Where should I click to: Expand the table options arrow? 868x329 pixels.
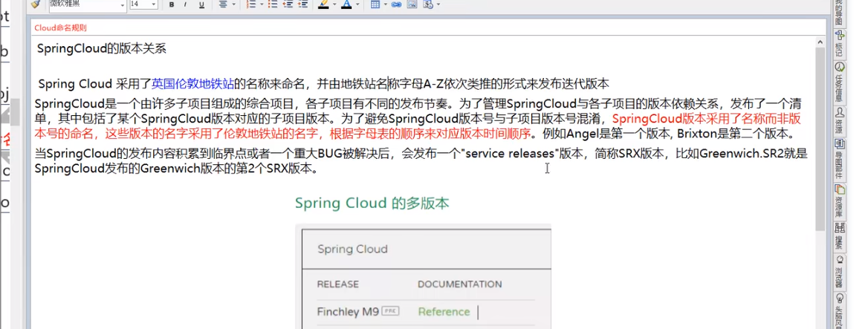point(385,5)
